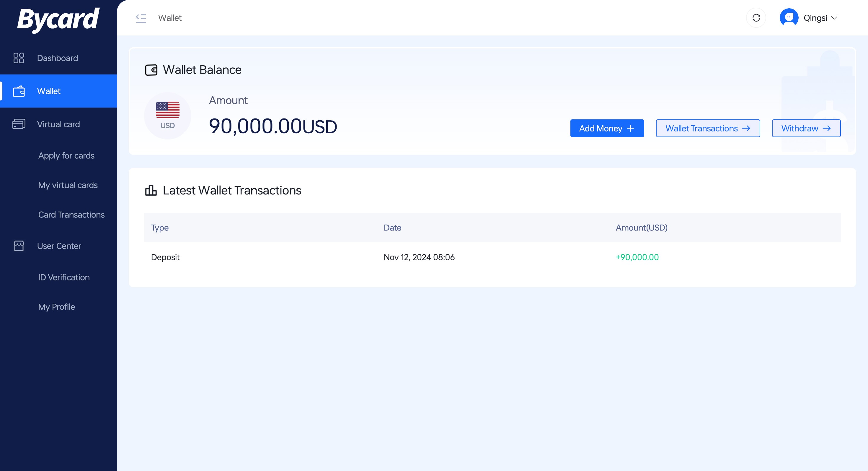Go to My Profile
The image size is (868, 471).
point(56,307)
